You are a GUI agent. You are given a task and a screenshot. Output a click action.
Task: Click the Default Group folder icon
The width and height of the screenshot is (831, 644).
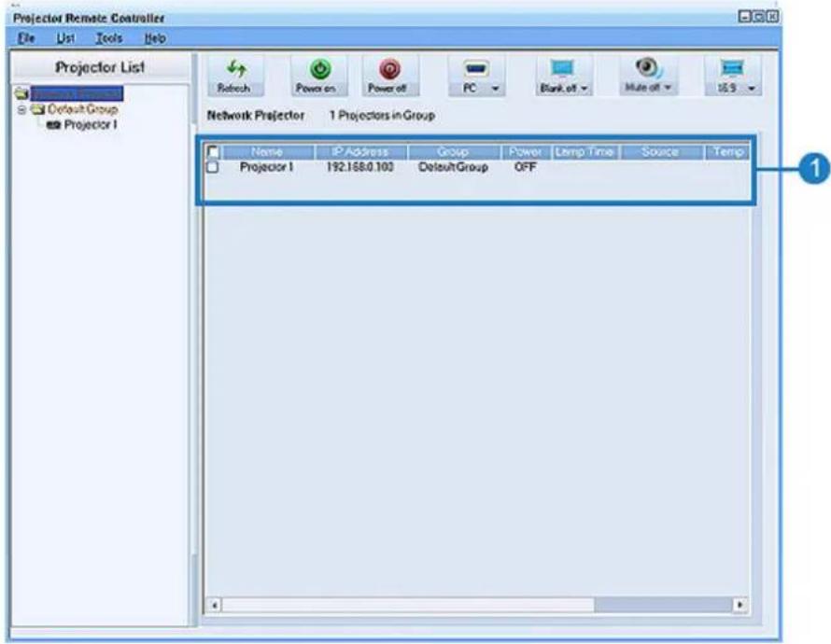point(37,109)
